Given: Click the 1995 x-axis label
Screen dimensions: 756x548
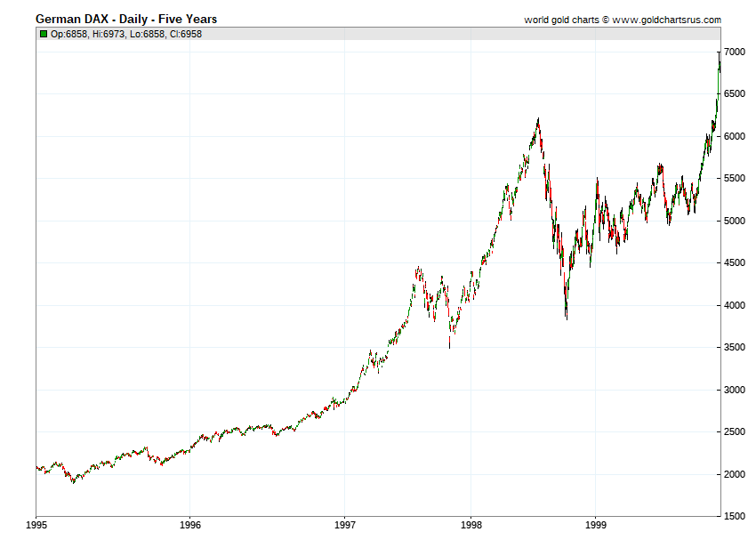Looking at the screenshot, I should pyautogui.click(x=36, y=526).
